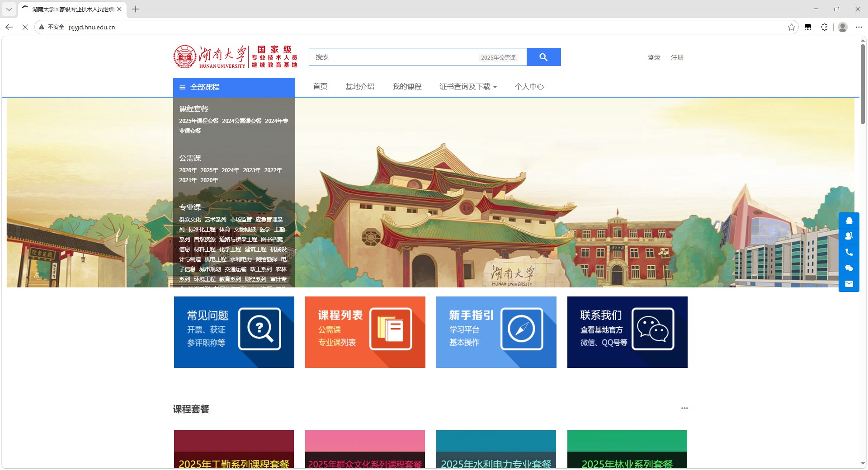Open the 2025年工勤系列课程套餐 thumbnail
868x470 pixels.
pyautogui.click(x=234, y=449)
